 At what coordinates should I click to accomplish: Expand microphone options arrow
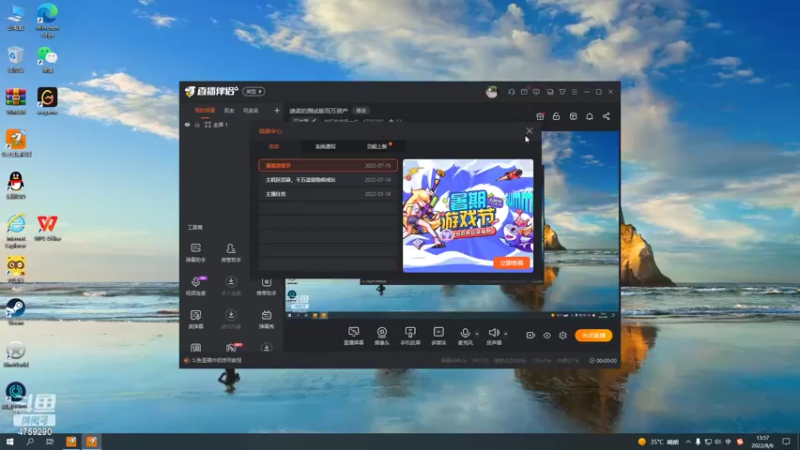tap(477, 334)
